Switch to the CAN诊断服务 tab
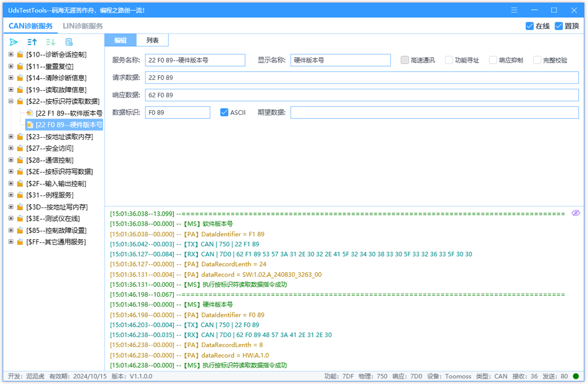This screenshot has width=588, height=384. [31, 26]
